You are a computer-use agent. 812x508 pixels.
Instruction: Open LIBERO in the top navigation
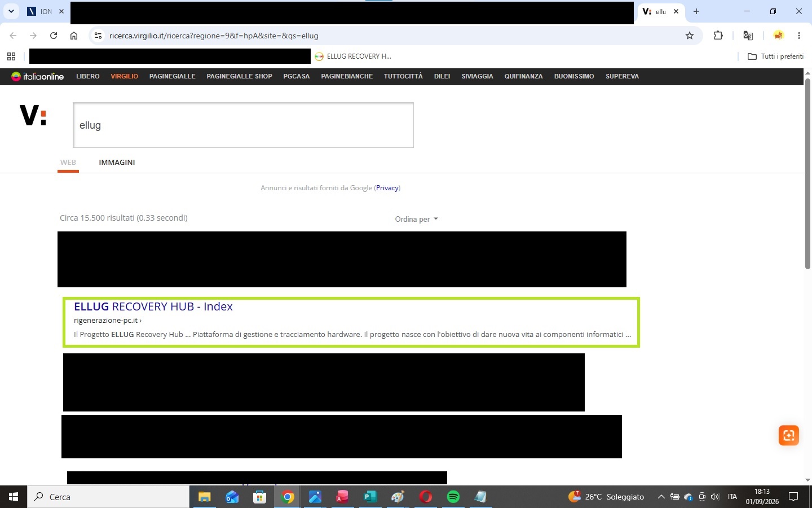click(x=88, y=76)
